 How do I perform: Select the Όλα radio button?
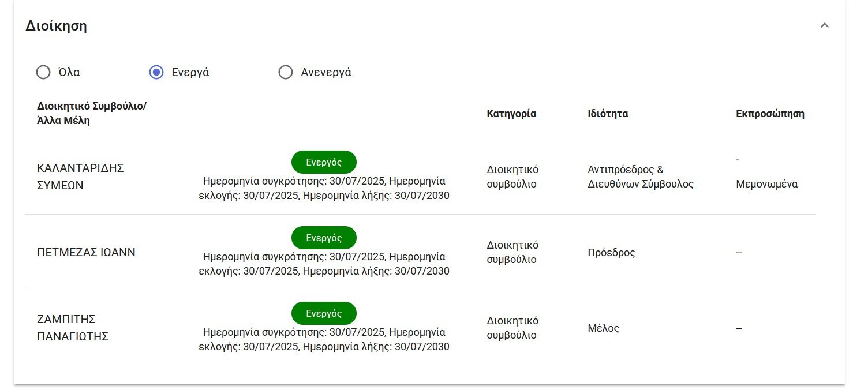click(x=43, y=72)
